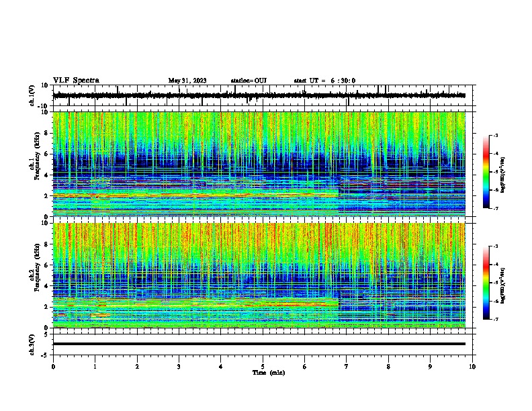Click the ch.2 colorbar "log(PSD)" label

coord(503,285)
